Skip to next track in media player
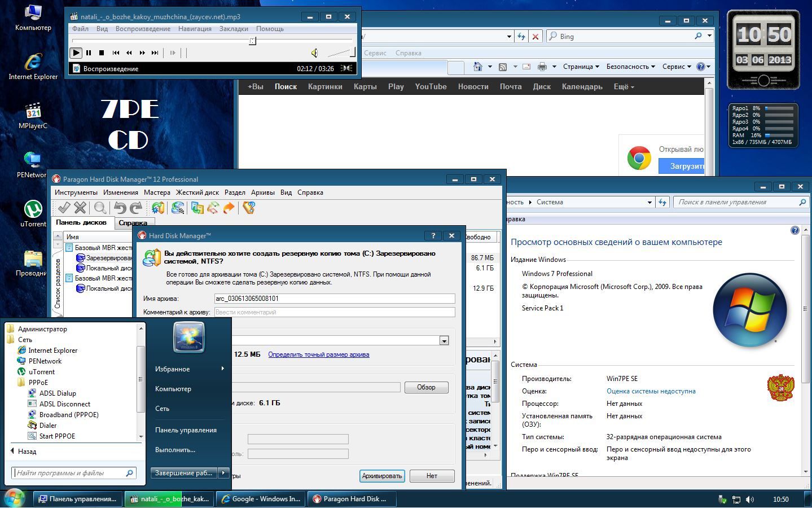 [155, 52]
